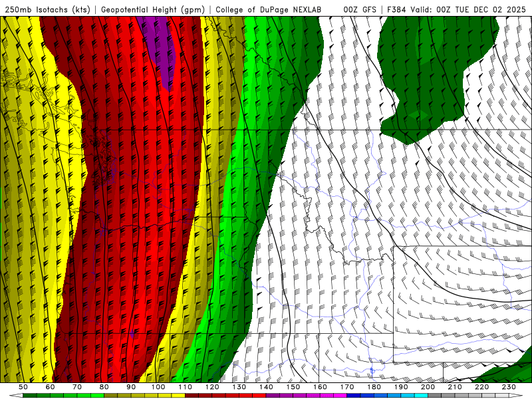
Task: Click the "00Z GFS" model run text
Action: 360,9
